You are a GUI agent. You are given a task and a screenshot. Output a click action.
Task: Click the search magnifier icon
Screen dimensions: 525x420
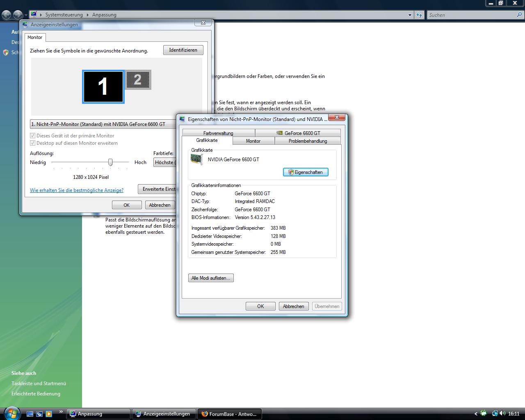pyautogui.click(x=520, y=15)
